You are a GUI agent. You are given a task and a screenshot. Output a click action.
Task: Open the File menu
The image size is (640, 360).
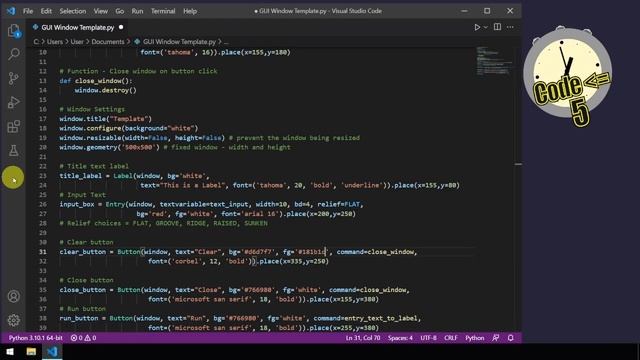[28, 11]
